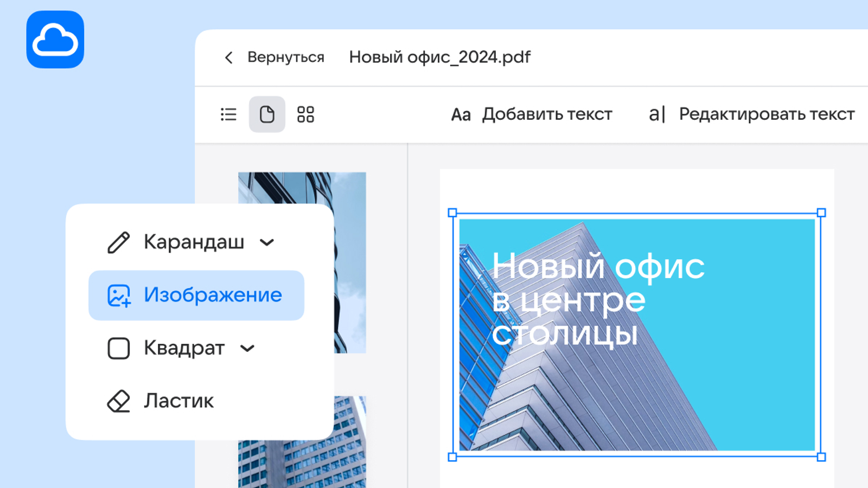Screen dimensions: 868x488
Task: Click the top-left resize handle of selected image
Action: pos(452,213)
